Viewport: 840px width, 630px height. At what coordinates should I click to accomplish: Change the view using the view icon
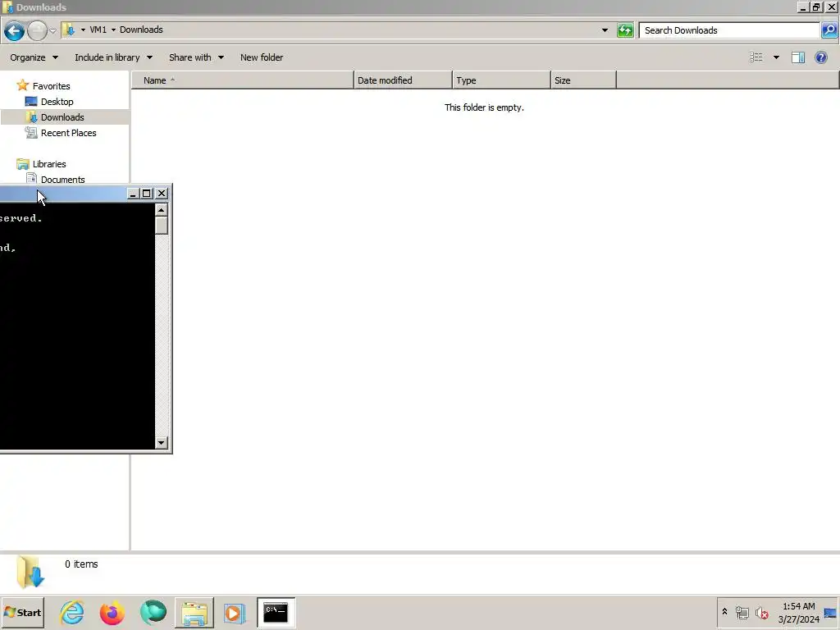click(756, 57)
